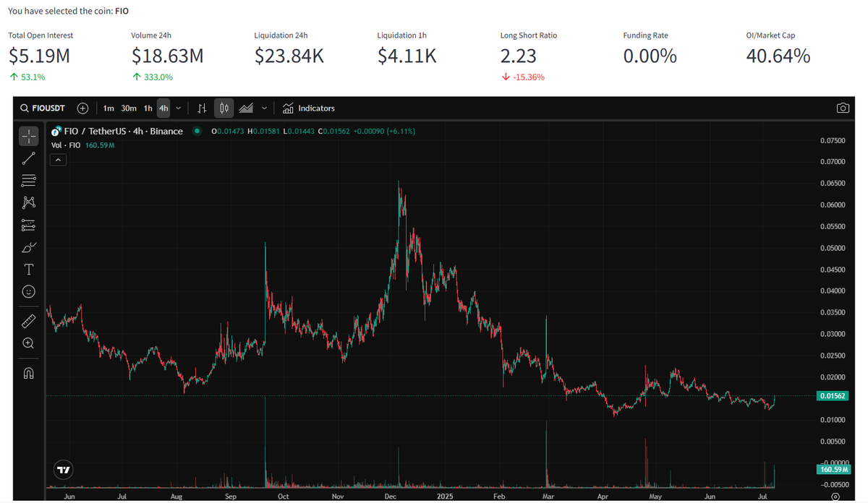The image size is (868, 503).
Task: Select the crosshair cursor tool
Action: [x=28, y=135]
